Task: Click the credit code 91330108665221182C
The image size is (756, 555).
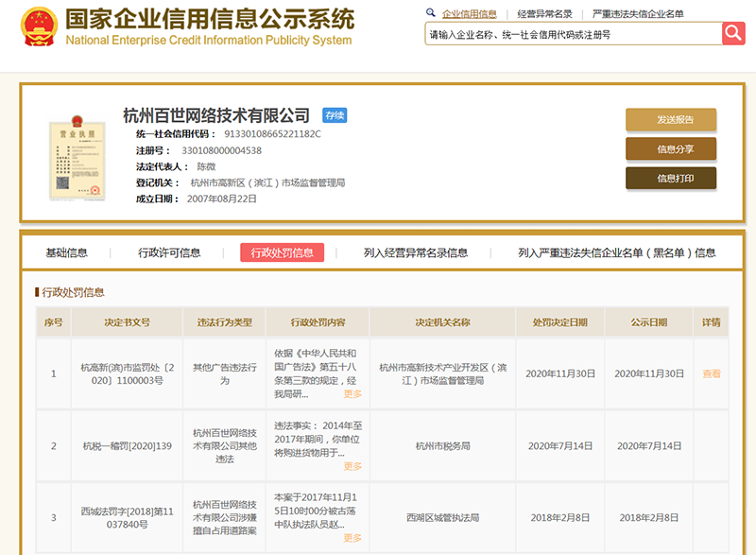Action: tap(272, 134)
